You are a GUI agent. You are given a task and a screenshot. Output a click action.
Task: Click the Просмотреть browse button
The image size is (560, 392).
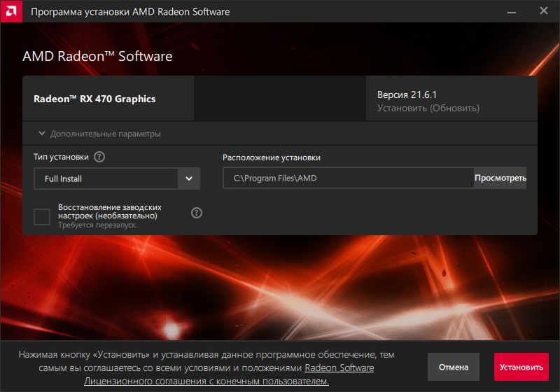500,178
